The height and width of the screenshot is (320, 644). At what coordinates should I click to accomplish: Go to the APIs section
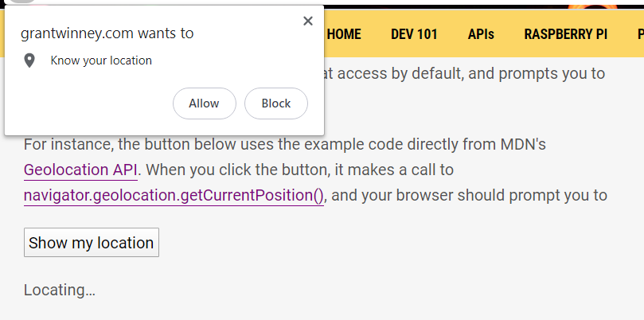481,34
